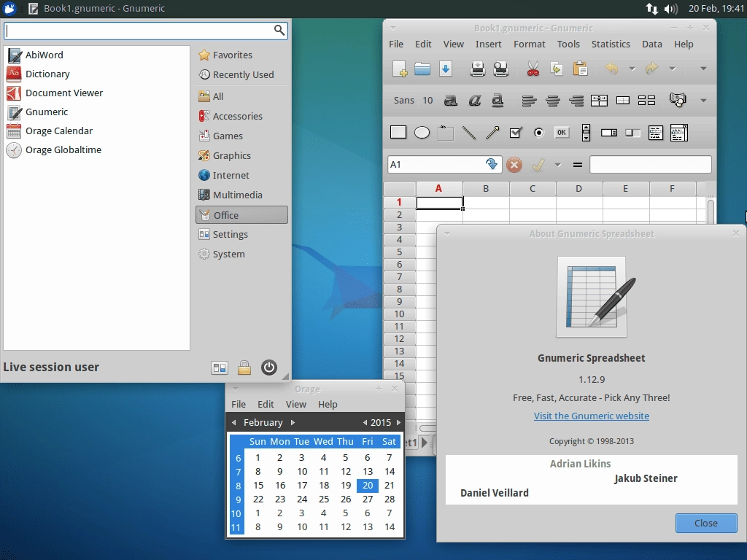Toggle bold formatting in Gnumeric
Image resolution: width=747 pixels, height=560 pixels.
click(450, 100)
